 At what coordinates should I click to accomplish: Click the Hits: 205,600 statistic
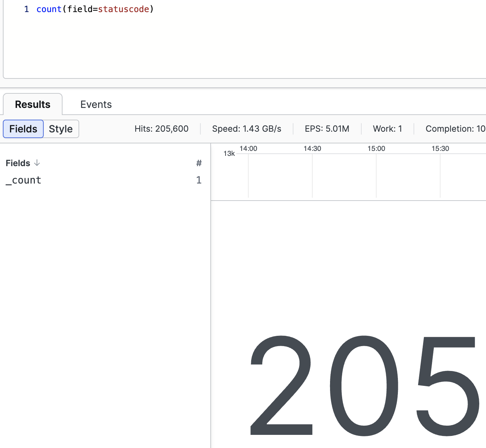(x=162, y=129)
